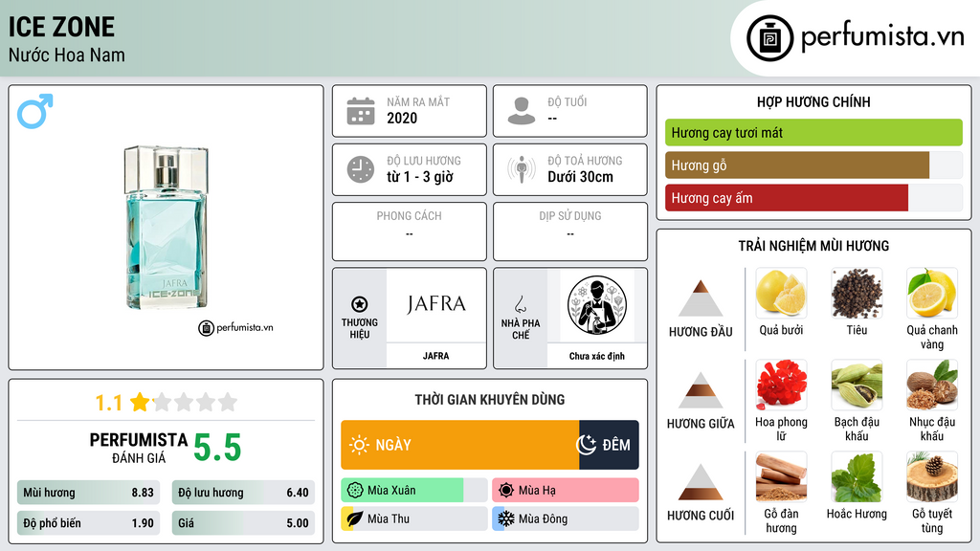
Task: Click the Mùa Đông snowflake icon
Action: point(505,518)
